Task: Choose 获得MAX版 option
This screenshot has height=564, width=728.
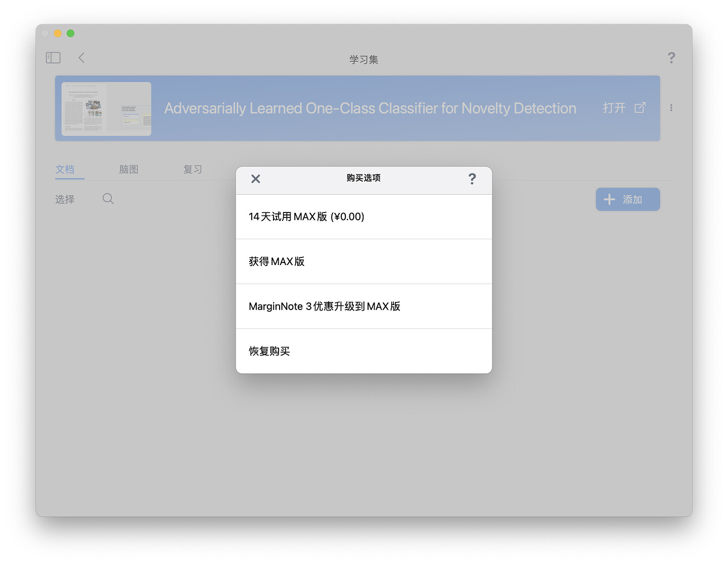Action: pos(364,262)
